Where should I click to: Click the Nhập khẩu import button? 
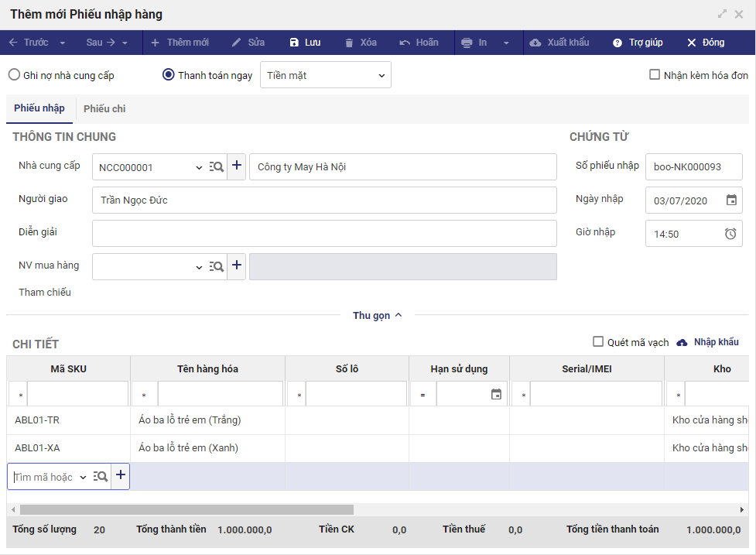[x=708, y=342]
